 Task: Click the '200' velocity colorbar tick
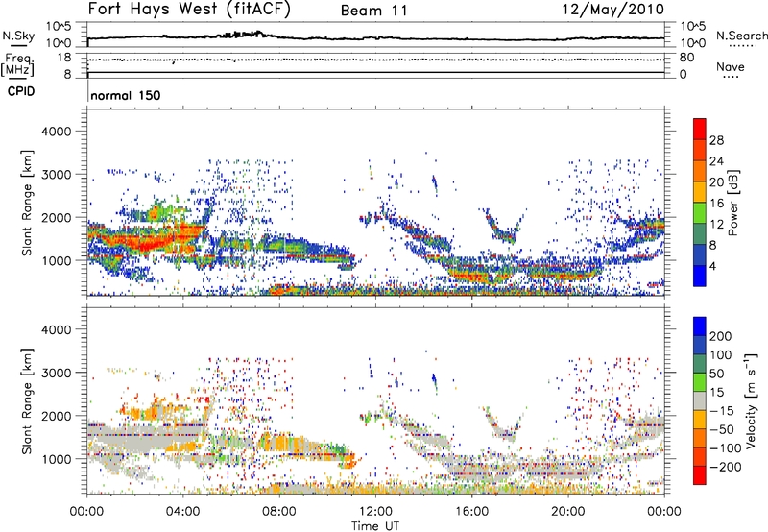(721, 336)
